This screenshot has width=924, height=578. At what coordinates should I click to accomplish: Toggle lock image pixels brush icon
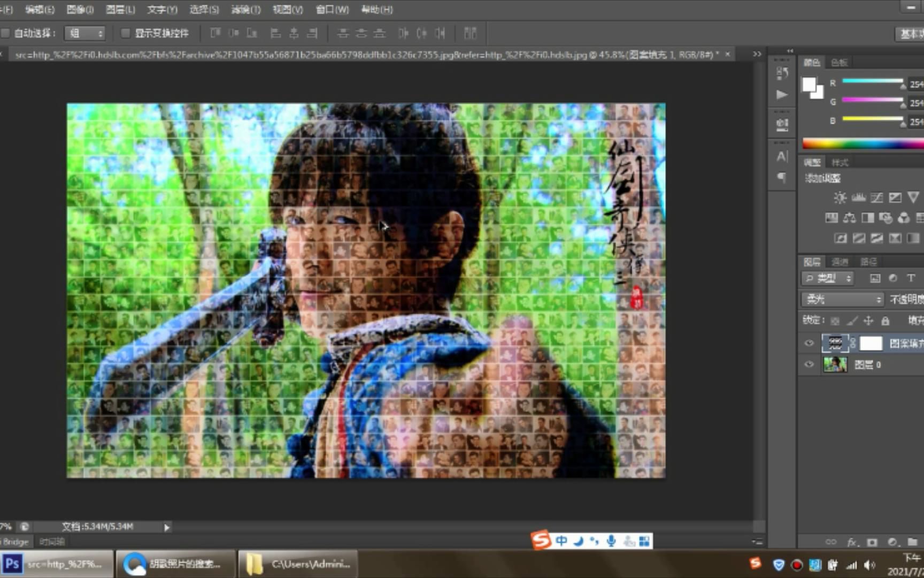(x=852, y=321)
